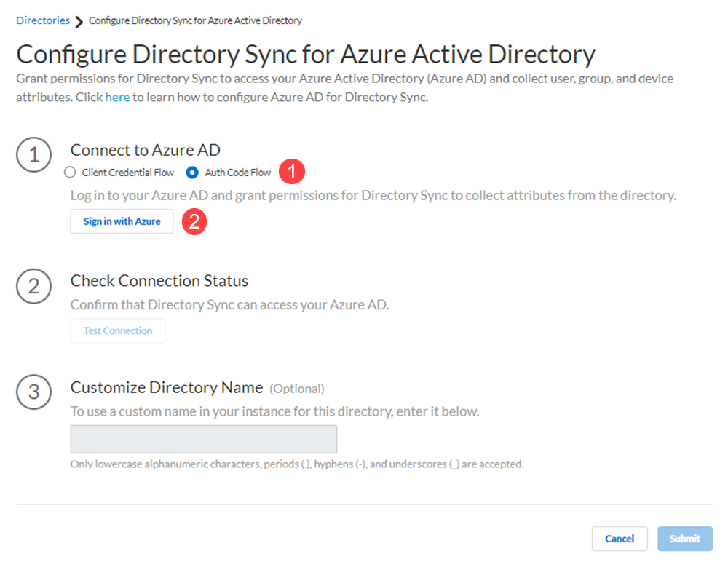728x567 pixels.
Task: Submit the Azure AD configuration
Action: tap(684, 539)
